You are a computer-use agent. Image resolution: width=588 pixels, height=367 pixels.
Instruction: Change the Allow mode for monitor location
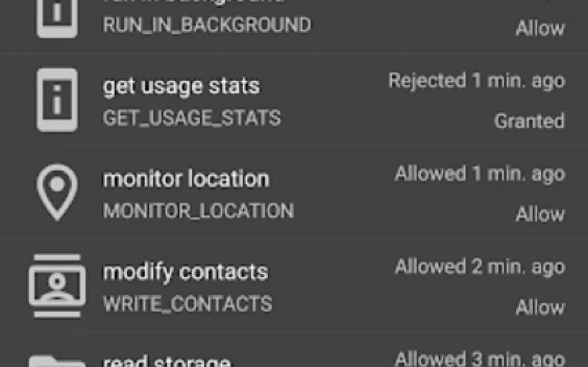point(540,214)
